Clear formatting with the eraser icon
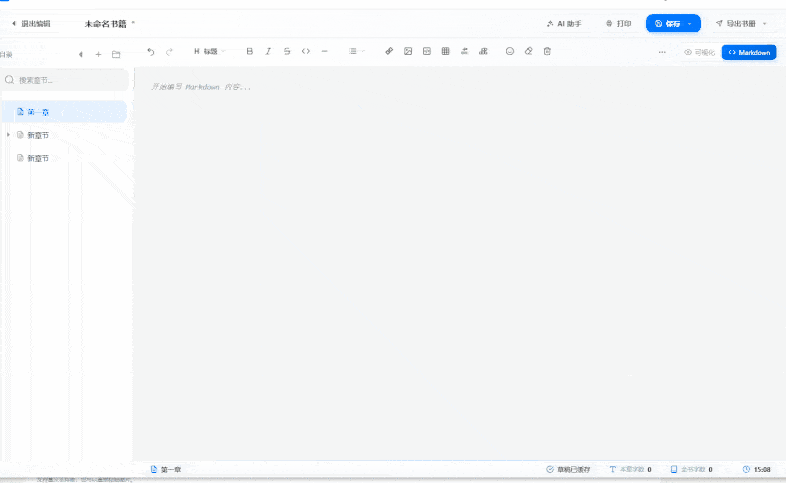Viewport: 786px width, 483px height. pos(528,51)
